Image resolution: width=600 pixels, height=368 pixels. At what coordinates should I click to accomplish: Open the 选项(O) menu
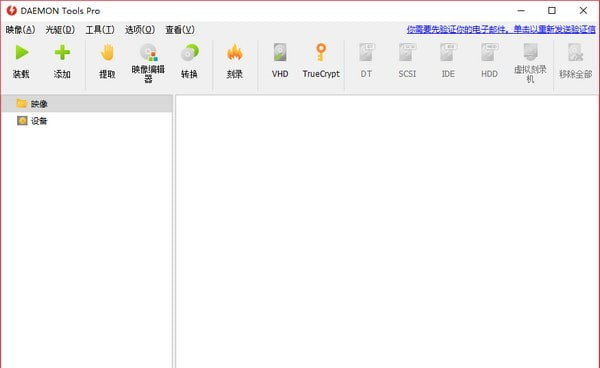[140, 30]
